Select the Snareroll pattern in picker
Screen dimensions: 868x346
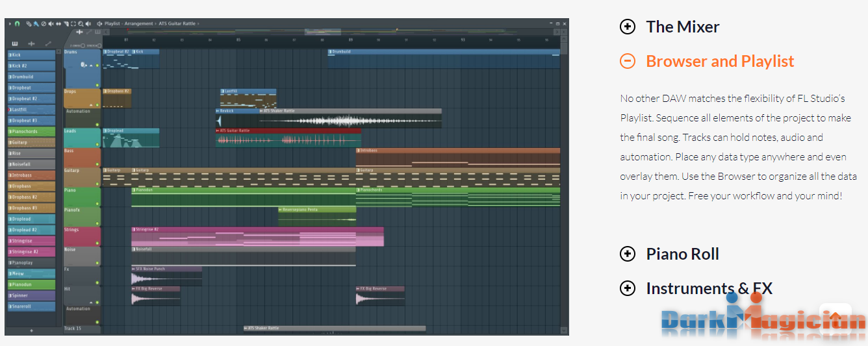[31, 306]
